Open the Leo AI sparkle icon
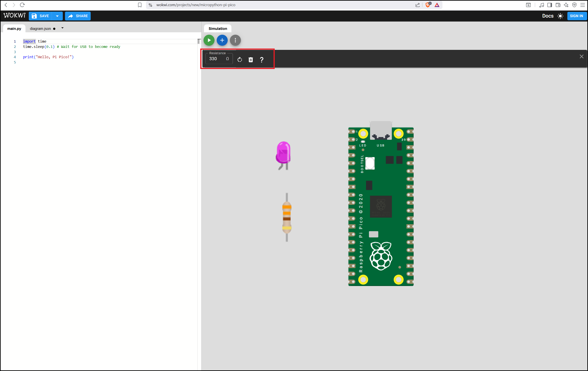 566,5
